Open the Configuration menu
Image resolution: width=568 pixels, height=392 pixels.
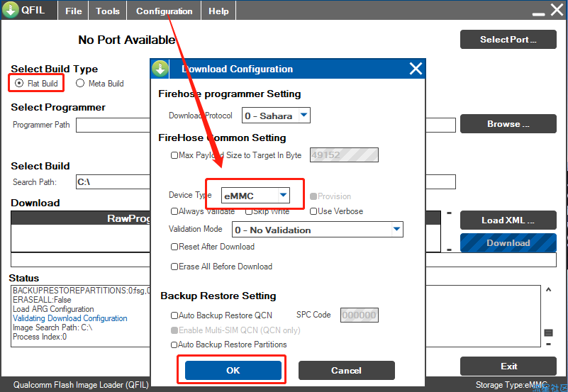pyautogui.click(x=164, y=11)
